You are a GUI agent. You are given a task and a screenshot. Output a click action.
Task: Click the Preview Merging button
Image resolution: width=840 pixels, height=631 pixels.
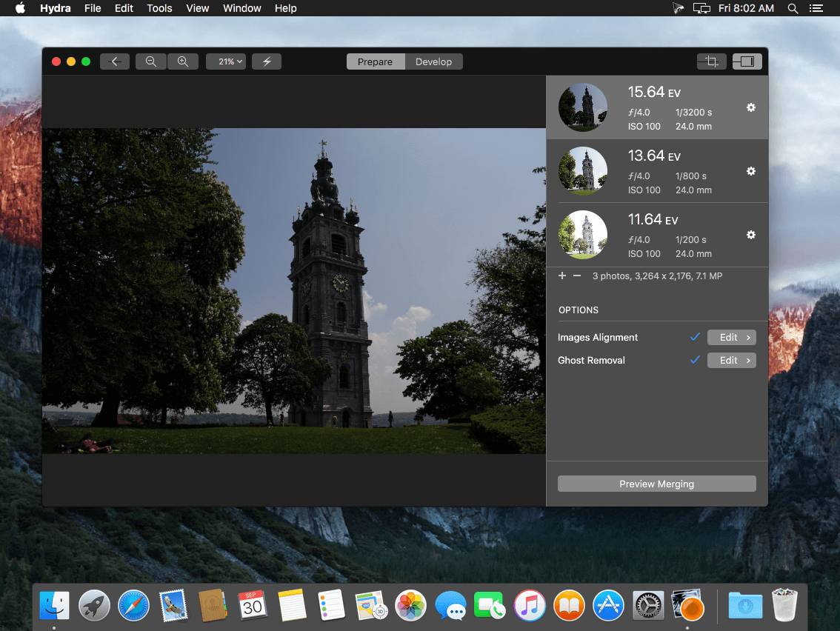656,484
